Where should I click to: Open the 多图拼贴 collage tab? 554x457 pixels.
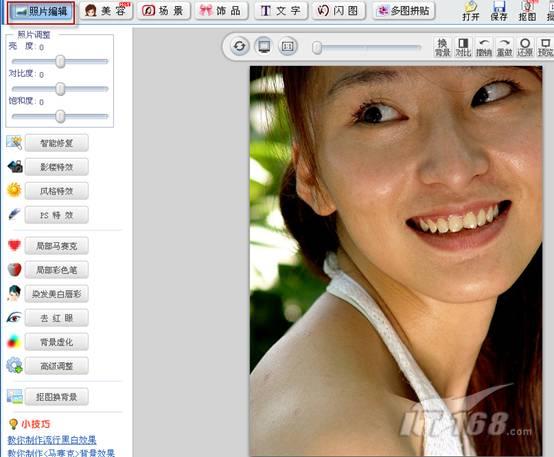pyautogui.click(x=404, y=11)
